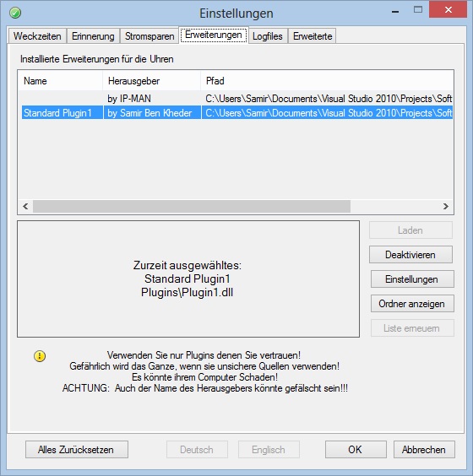
Task: Maximize the Einstellungen window
Action: click(x=418, y=10)
